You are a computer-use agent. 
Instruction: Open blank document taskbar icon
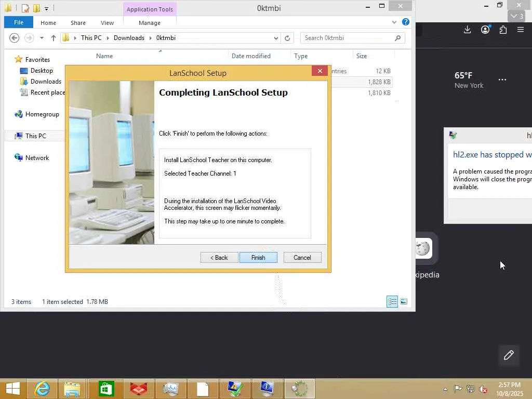(203, 389)
